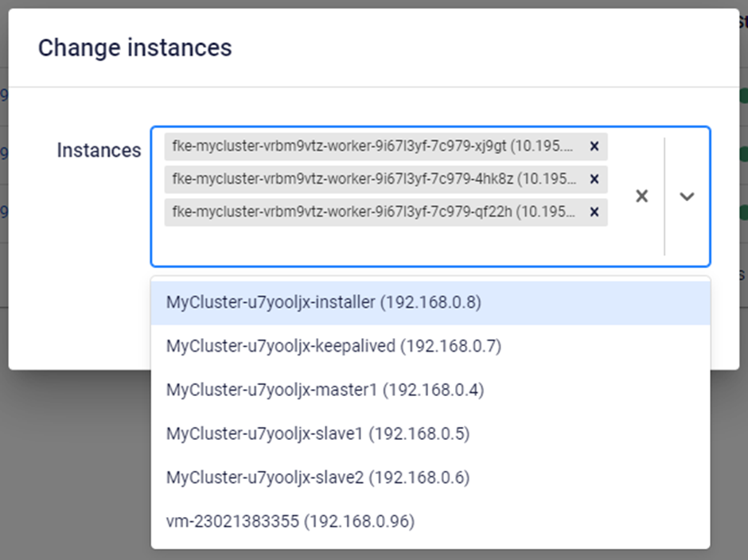This screenshot has height=560, width=748.
Task: Remove the worker instance ending in 4hk8z
Action: coord(594,180)
